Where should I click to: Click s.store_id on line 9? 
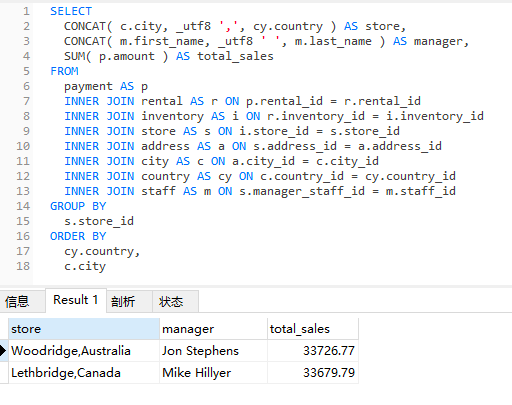click(x=365, y=131)
